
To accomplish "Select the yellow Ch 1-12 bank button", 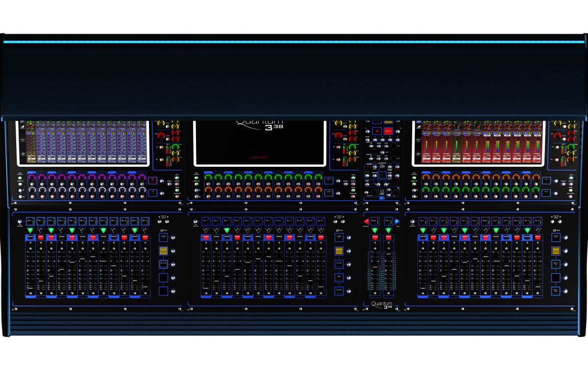I will pyautogui.click(x=164, y=251).
